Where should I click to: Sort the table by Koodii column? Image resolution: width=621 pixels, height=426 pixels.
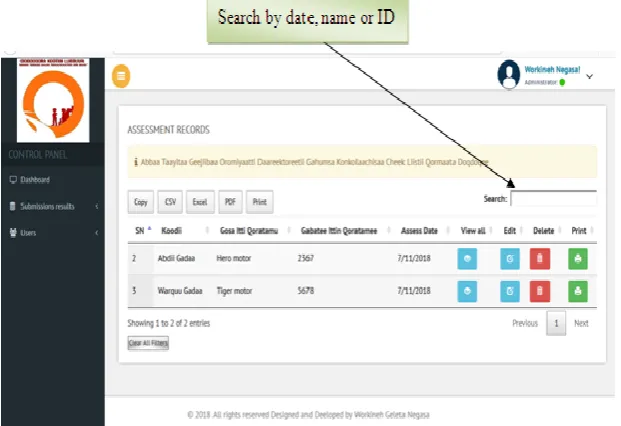click(171, 230)
